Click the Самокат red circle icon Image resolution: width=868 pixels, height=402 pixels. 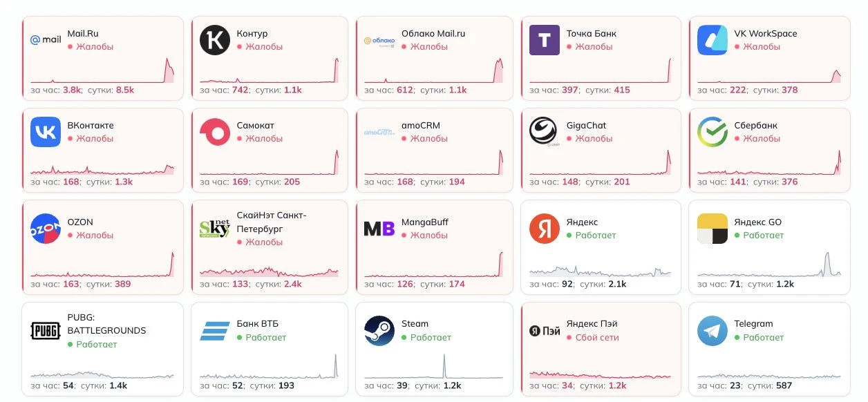(x=215, y=132)
